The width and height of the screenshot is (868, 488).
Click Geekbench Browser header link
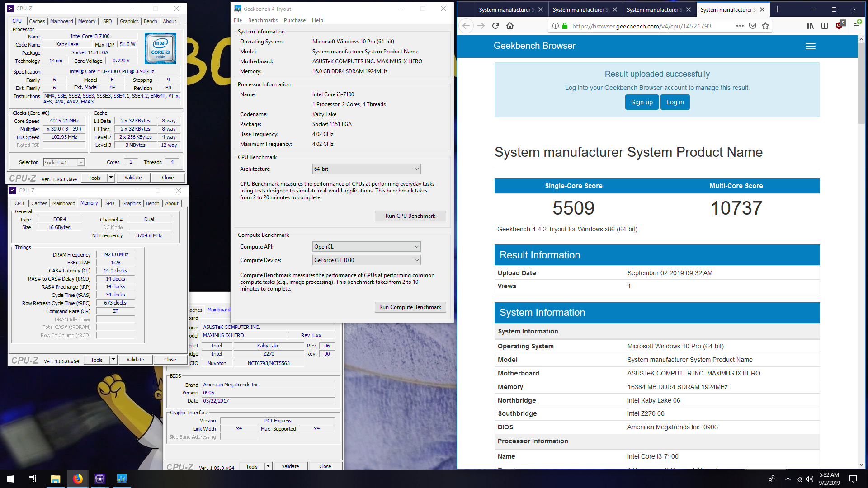click(534, 46)
